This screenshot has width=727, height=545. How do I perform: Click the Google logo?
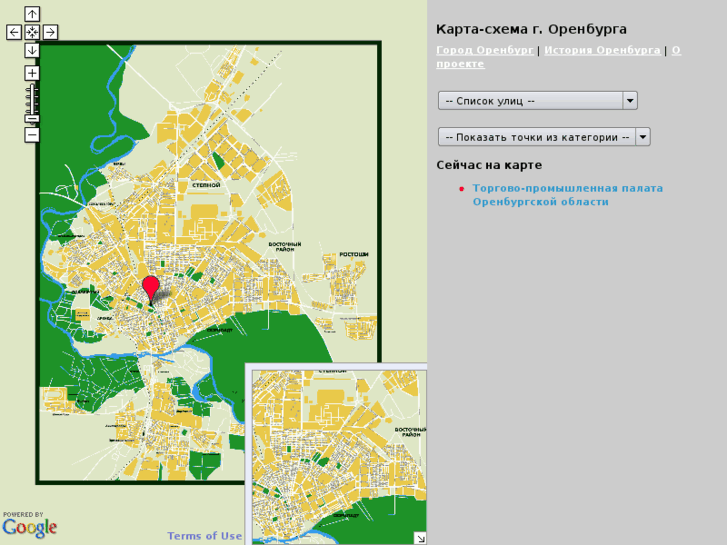(29, 527)
